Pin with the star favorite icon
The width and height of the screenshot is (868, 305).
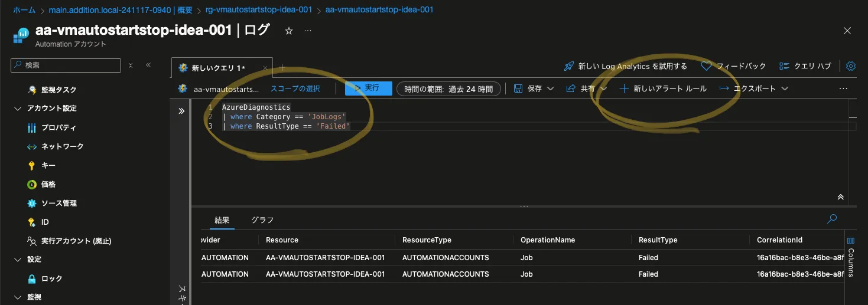tap(289, 31)
